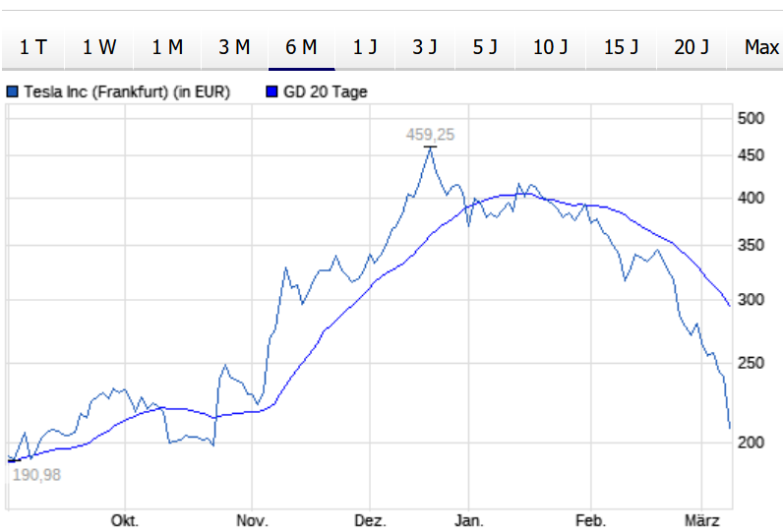The image size is (783, 532).
Task: Click the Tesla Inc (Frankfurt) legend label
Action: 127,91
